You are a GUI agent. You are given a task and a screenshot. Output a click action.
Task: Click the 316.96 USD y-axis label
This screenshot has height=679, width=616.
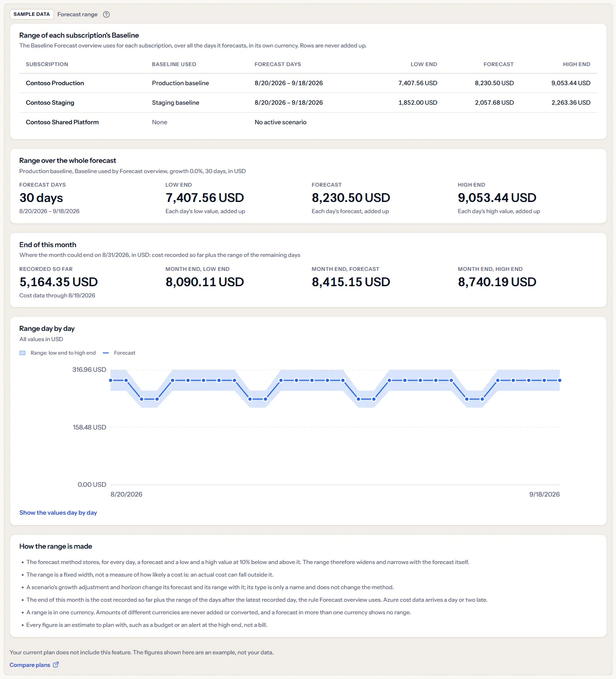(x=89, y=370)
